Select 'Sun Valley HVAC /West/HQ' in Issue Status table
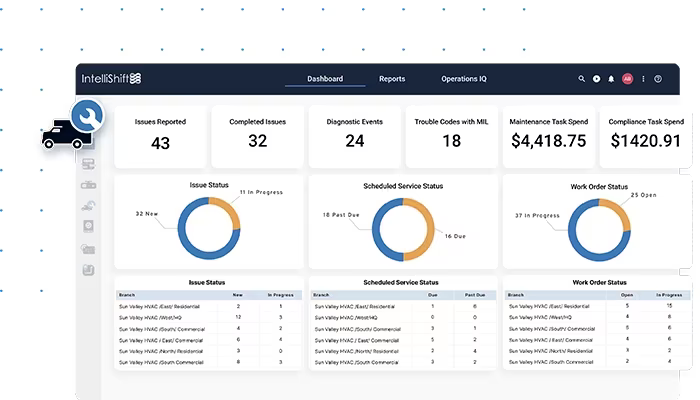 point(150,318)
